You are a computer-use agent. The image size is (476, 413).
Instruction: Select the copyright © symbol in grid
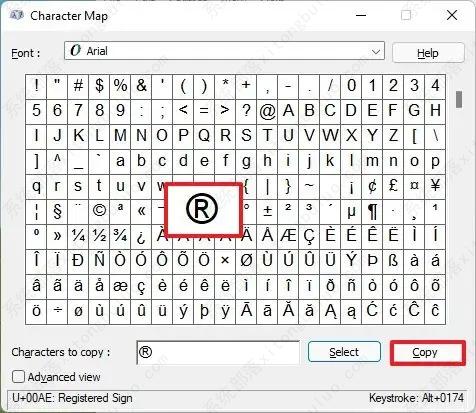[99, 211]
